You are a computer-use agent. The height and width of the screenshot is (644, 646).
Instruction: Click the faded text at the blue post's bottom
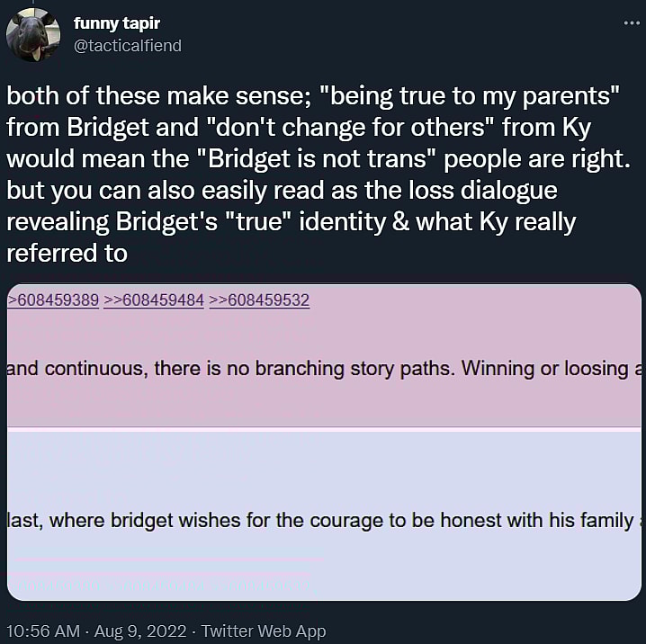[162, 585]
